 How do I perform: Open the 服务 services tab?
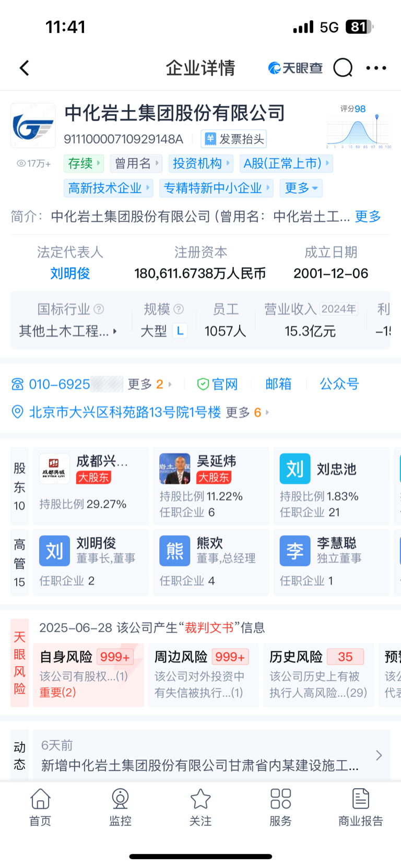[x=280, y=807]
